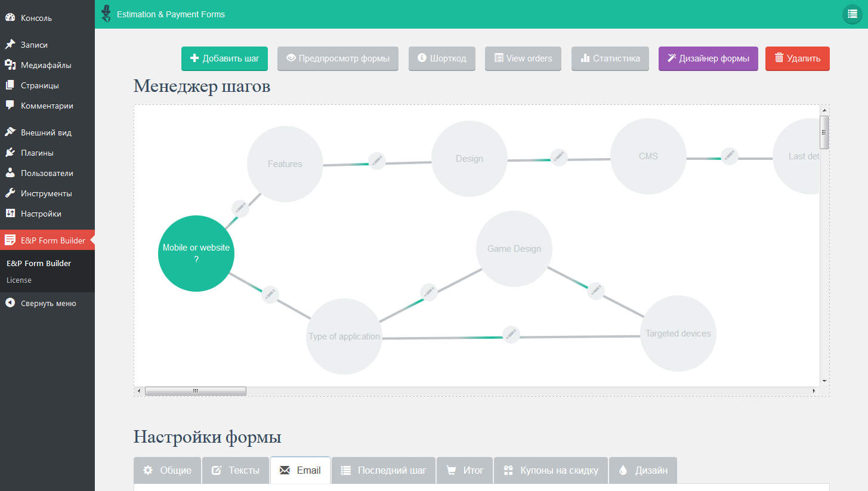Click edit pencil between Game Design and Targeted devices
Screen dimensions: 868x491
click(595, 291)
